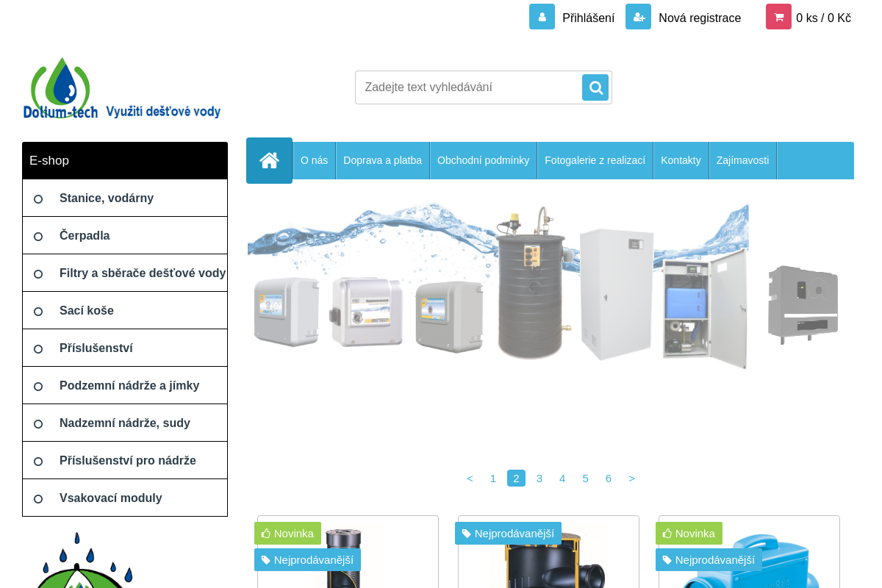The width and height of the screenshot is (882, 588).
Task: Click the user login icon
Action: pos(542,17)
